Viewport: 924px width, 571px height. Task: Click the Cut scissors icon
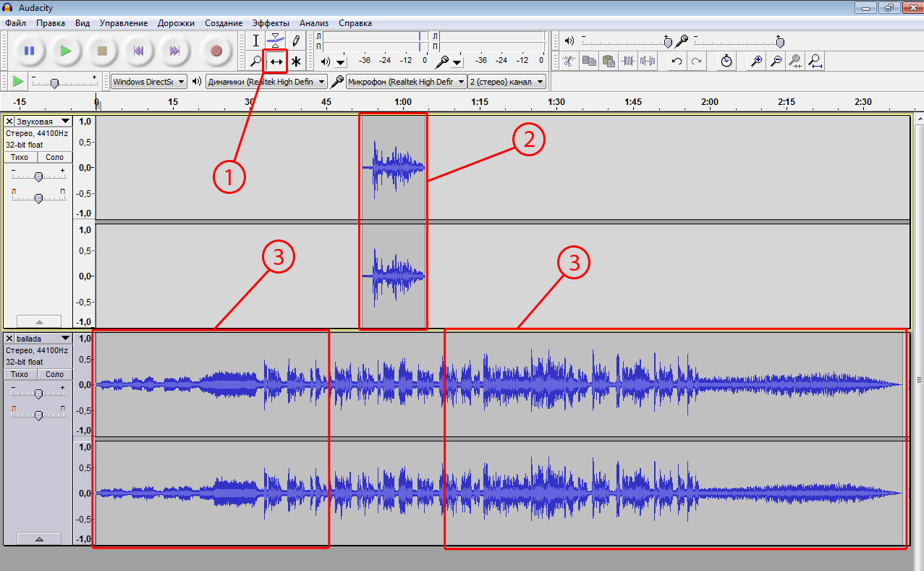pyautogui.click(x=569, y=62)
